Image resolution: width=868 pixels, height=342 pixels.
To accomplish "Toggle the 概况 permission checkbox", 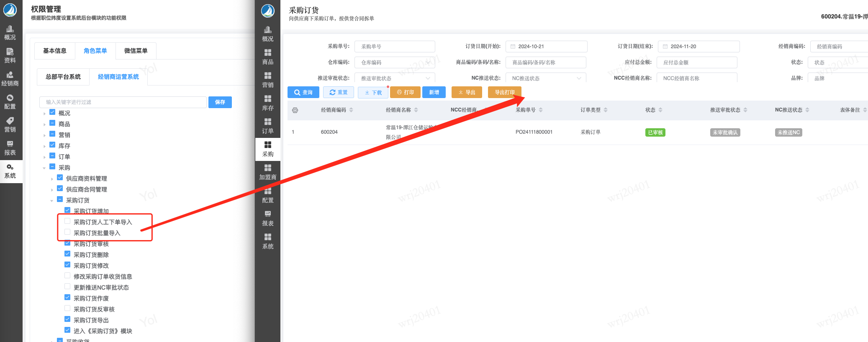I will click(x=52, y=112).
